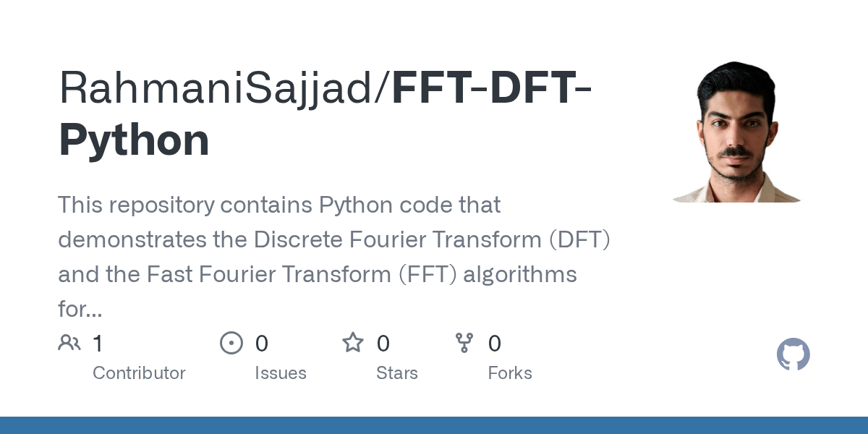This screenshot has height=434, width=868.
Task: Click the truncated "for..." description ending
Action: point(80,310)
